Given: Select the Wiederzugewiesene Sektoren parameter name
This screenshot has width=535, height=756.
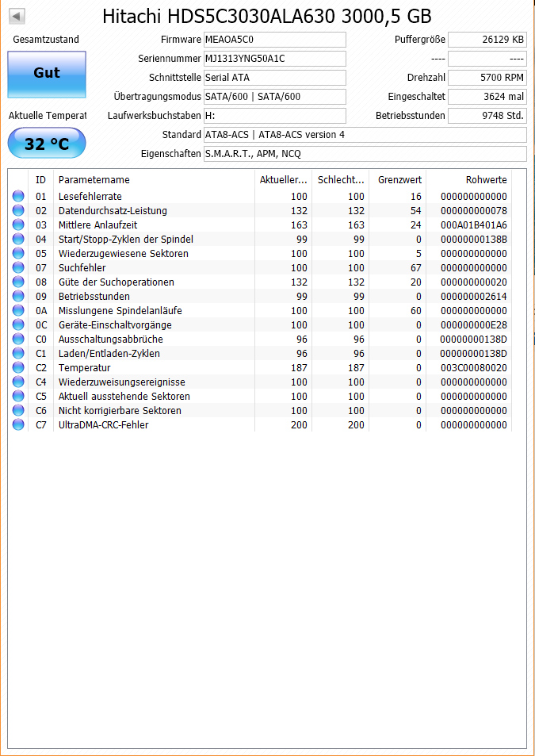Looking at the screenshot, I should 124,254.
